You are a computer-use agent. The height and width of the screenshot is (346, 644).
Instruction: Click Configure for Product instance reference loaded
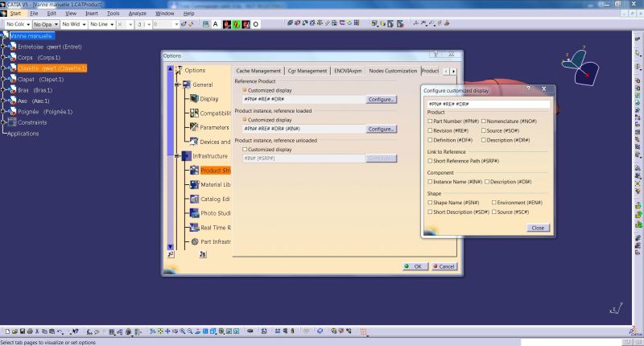pos(381,129)
